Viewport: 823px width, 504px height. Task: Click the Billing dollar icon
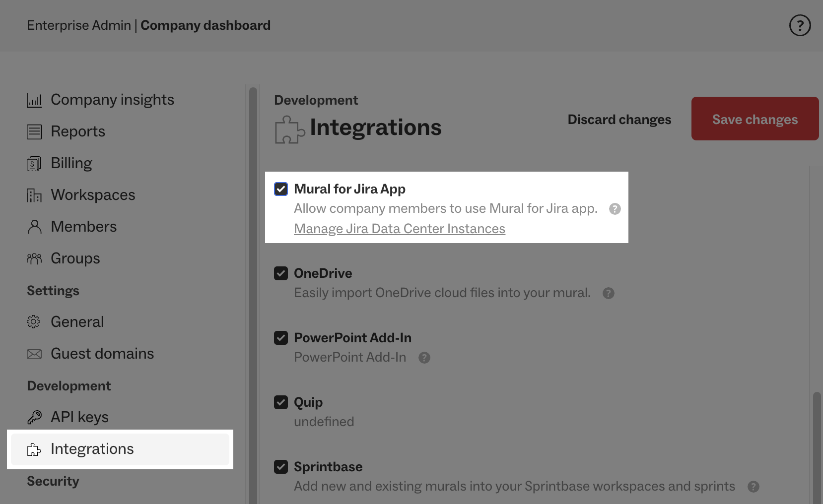(x=34, y=163)
